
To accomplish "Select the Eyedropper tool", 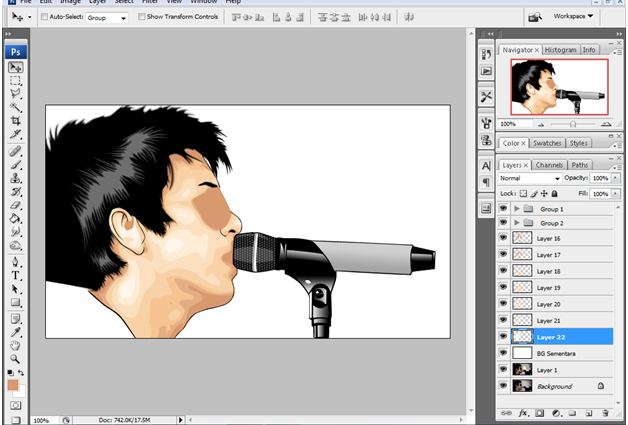I will click(x=16, y=332).
